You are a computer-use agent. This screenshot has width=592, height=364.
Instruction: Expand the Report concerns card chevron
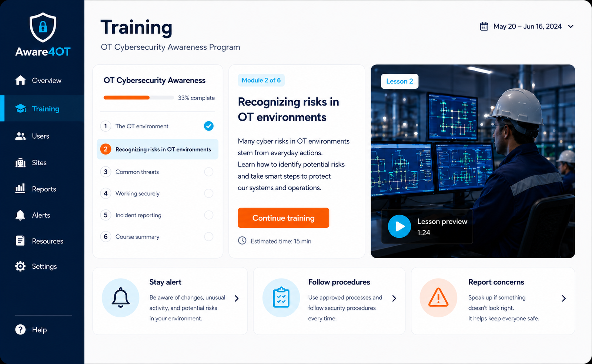(564, 298)
